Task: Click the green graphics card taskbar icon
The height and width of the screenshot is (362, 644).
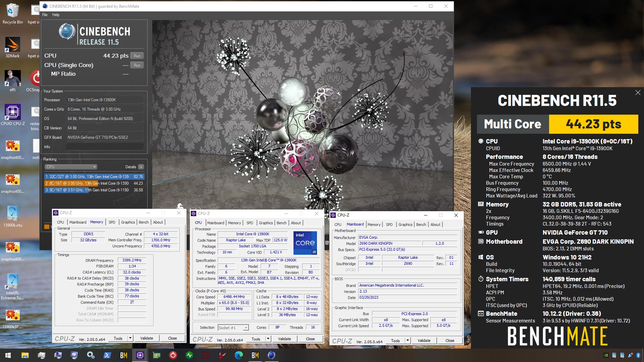Action: [x=157, y=355]
